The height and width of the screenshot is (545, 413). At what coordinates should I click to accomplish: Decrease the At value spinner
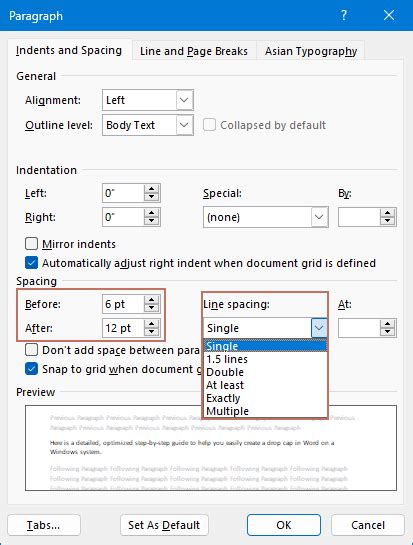click(x=387, y=332)
